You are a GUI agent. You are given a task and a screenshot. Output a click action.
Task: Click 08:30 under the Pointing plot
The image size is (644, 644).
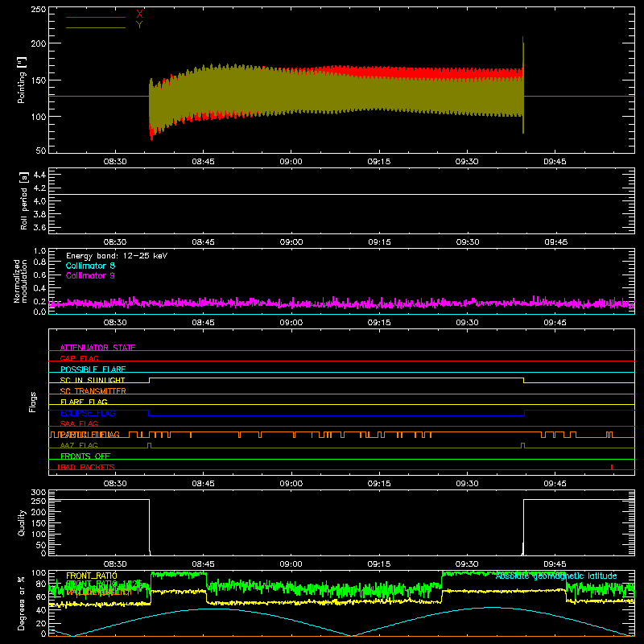(115, 162)
